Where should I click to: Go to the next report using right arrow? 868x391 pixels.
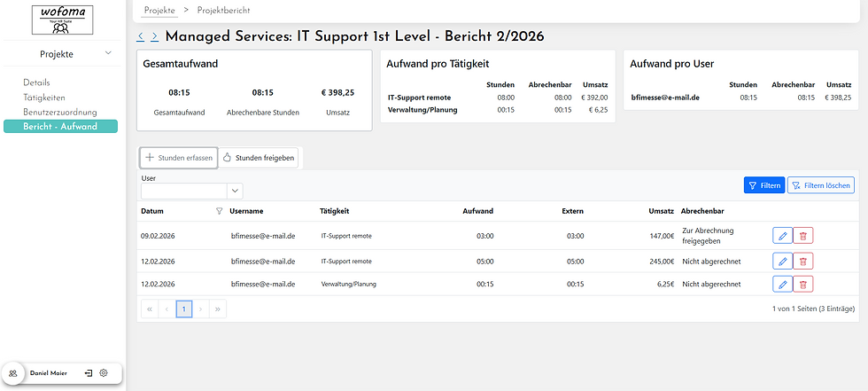coord(155,37)
